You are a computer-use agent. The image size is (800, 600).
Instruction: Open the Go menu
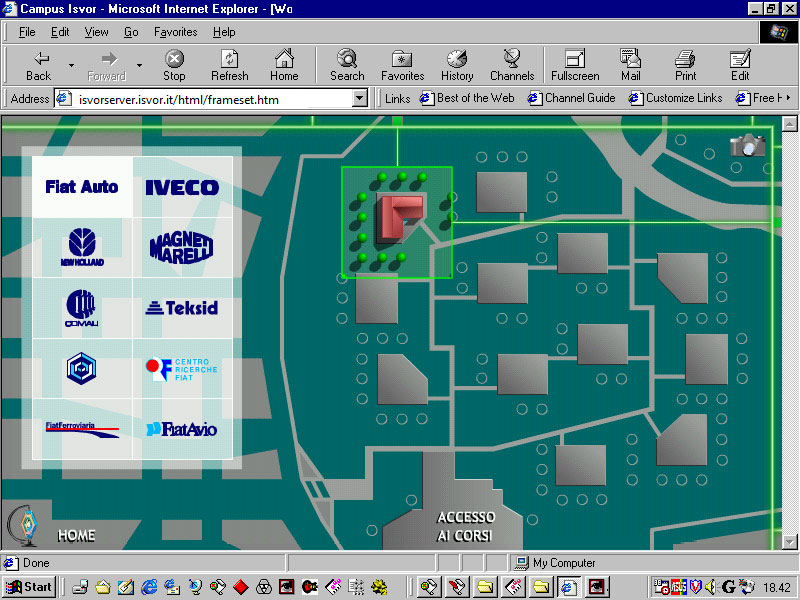(131, 32)
